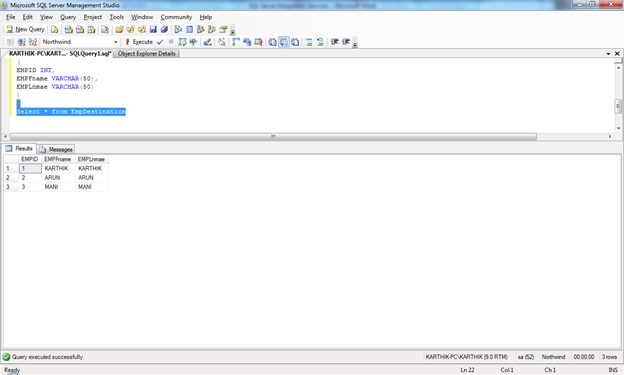The image size is (624, 375).
Task: Open the Community menu
Action: click(176, 17)
